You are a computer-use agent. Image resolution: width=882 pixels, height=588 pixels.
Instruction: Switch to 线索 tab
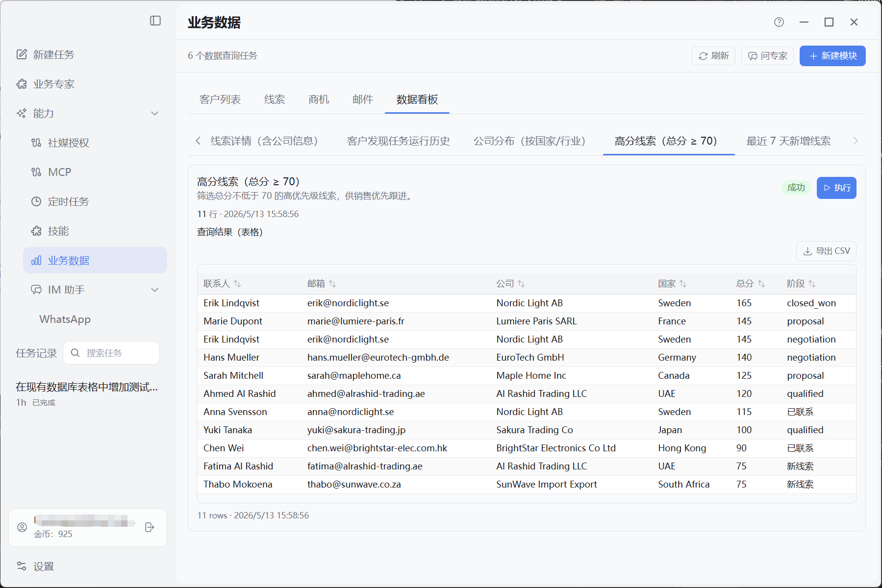[275, 99]
